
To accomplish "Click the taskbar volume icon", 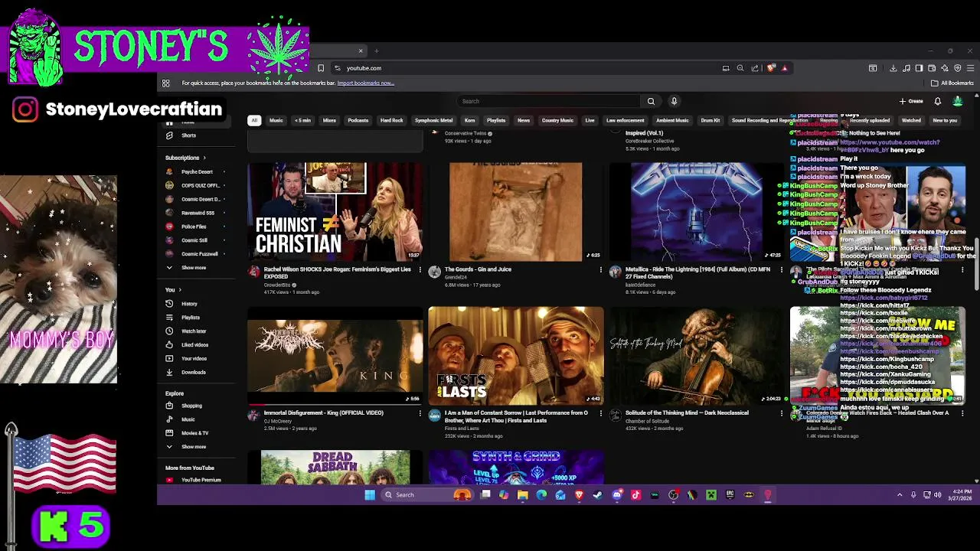I will coord(937,495).
